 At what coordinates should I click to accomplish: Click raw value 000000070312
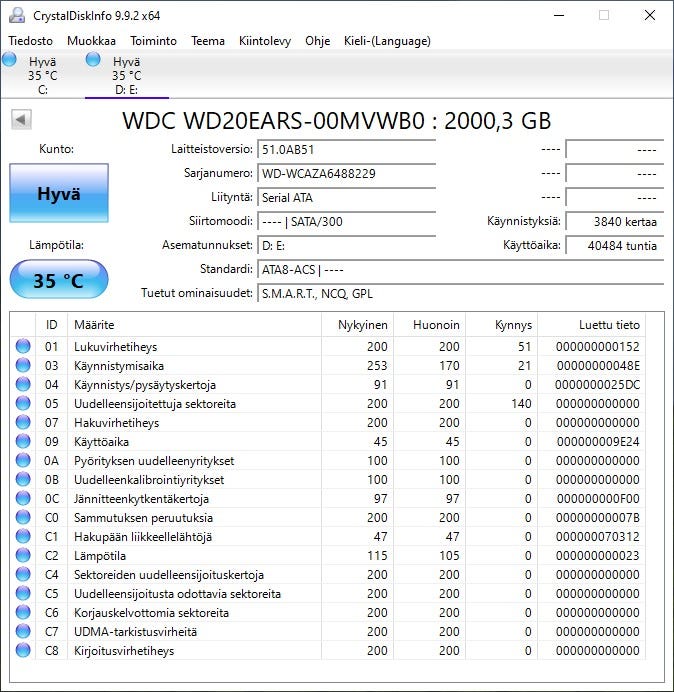point(598,537)
